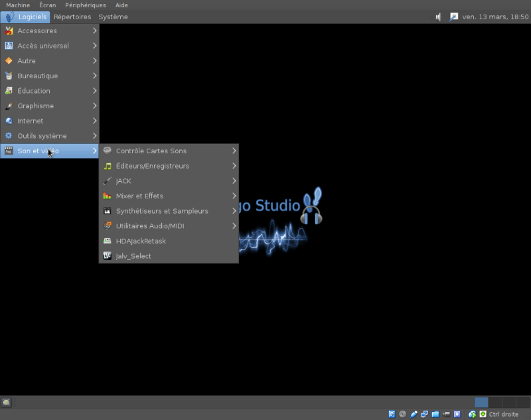Click the Ctrl droite host key indicator

click(504, 414)
